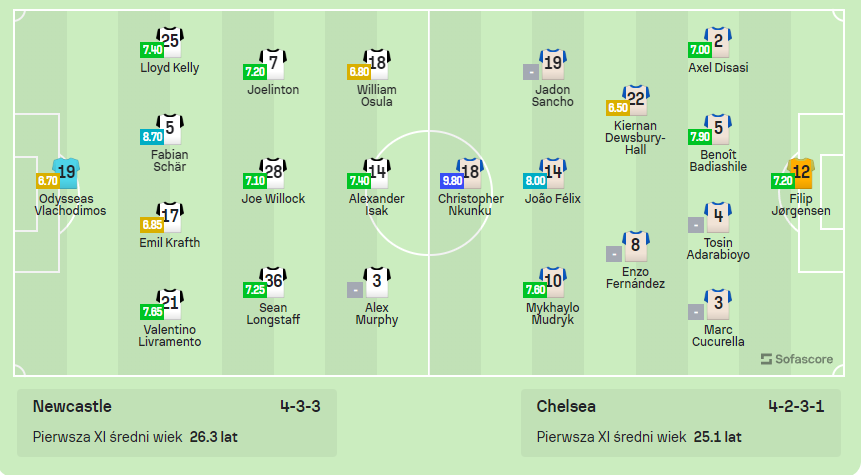Image resolution: width=863 pixels, height=475 pixels.
Task: Click Vlachodimos' 8.70 rating badge
Action: pyautogui.click(x=47, y=181)
